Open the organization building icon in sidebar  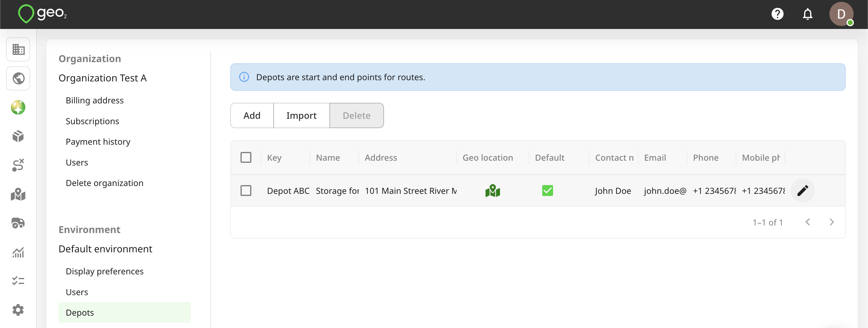[18, 49]
